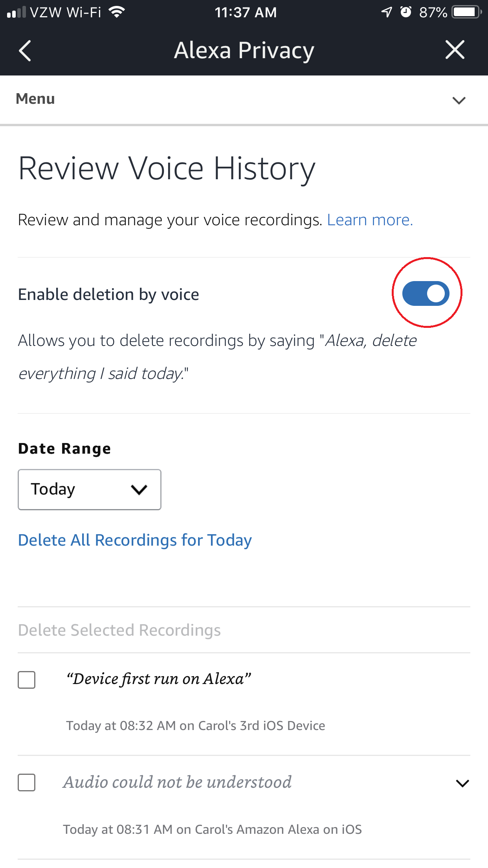This screenshot has height=868, width=488.
Task: Open the Learn more link
Action: 370,220
